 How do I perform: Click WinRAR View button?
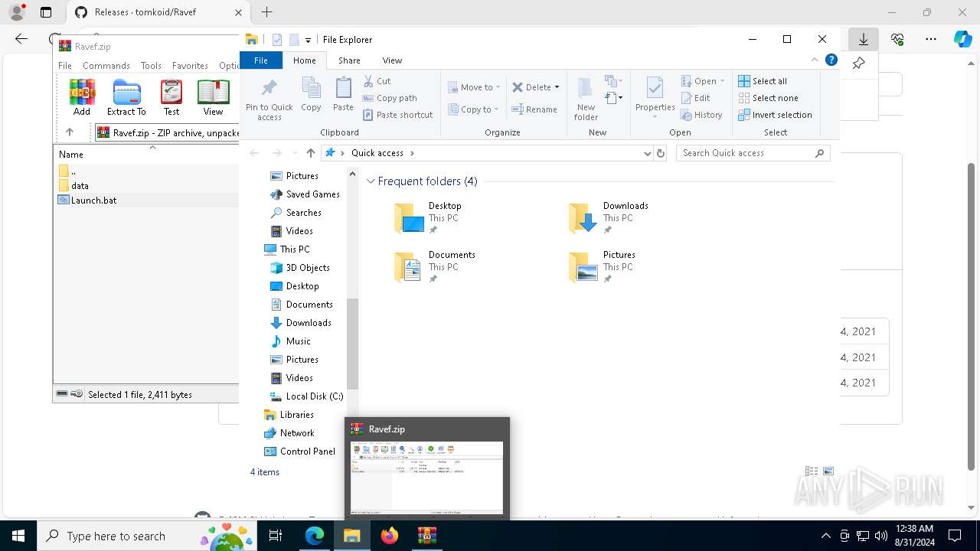pos(213,97)
